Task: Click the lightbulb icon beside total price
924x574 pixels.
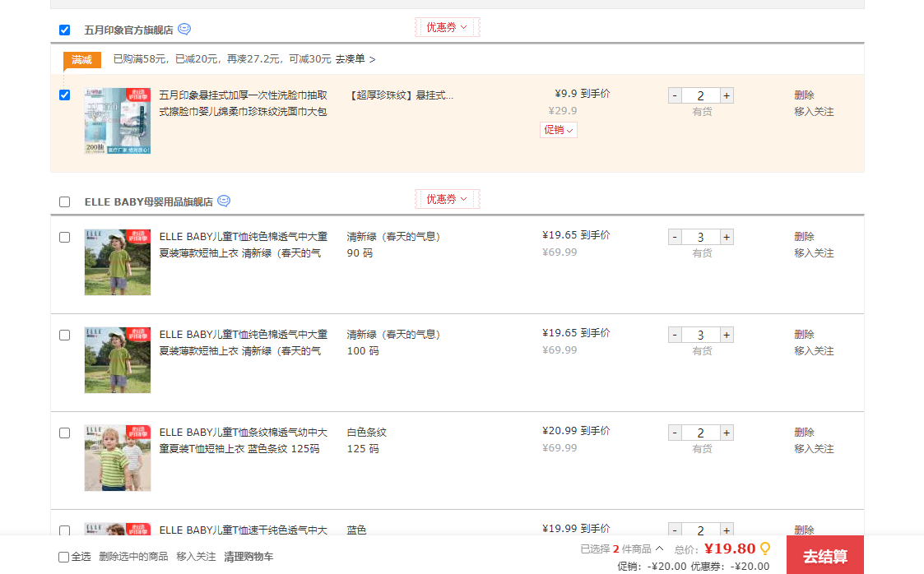Action: tap(765, 549)
